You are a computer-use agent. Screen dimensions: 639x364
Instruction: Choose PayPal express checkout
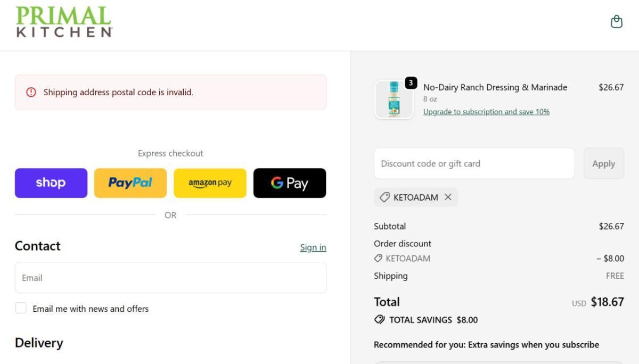coord(130,183)
